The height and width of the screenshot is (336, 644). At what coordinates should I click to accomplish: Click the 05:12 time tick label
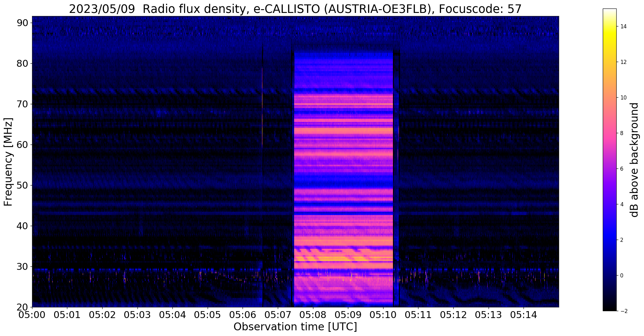(x=453, y=315)
